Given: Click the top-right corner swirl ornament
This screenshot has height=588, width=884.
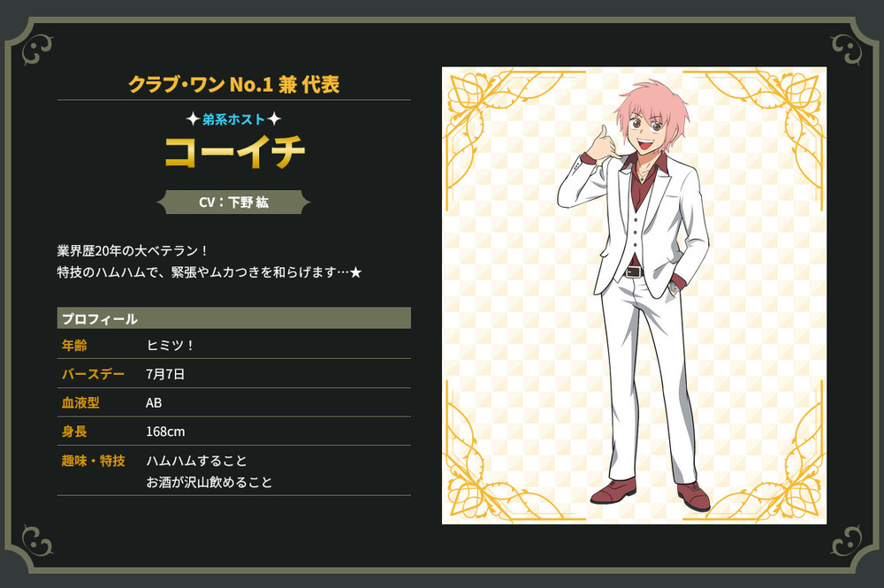Looking at the screenshot, I should click(847, 49).
